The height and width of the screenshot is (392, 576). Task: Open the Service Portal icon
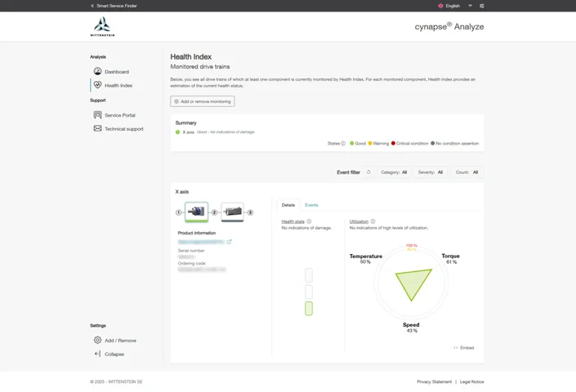pyautogui.click(x=97, y=115)
